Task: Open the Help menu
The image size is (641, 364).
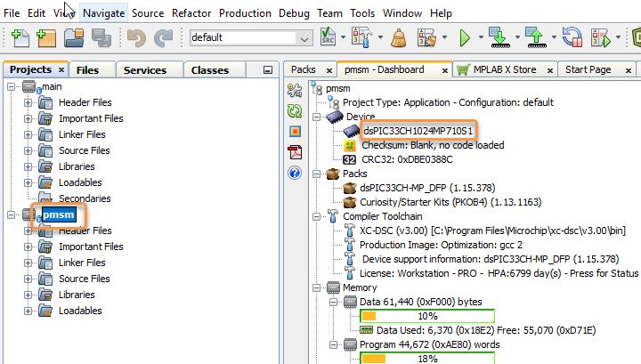Action: click(x=441, y=13)
